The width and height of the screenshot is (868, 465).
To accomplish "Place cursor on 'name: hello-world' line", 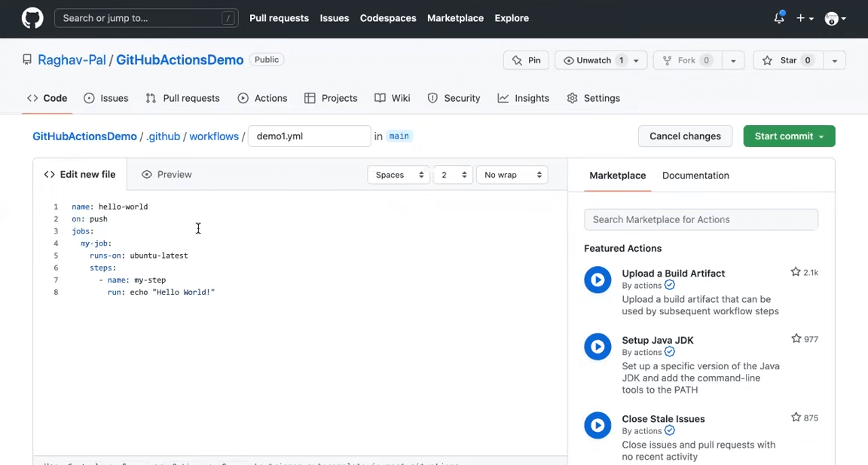I will click(x=109, y=206).
